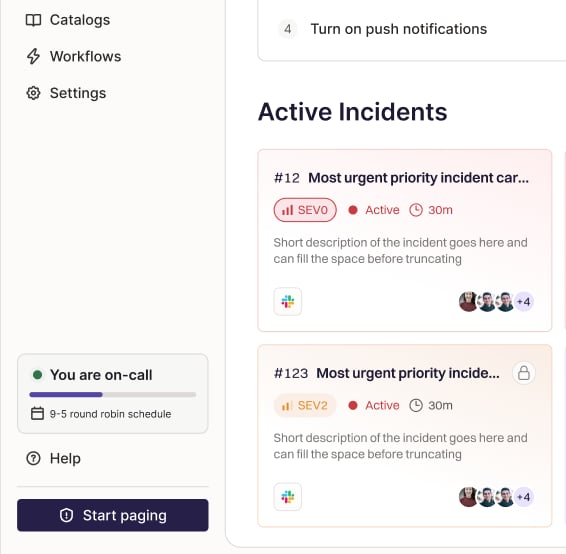The height and width of the screenshot is (554, 566).
Task: Click lock icon on incident #123
Action: click(x=524, y=373)
